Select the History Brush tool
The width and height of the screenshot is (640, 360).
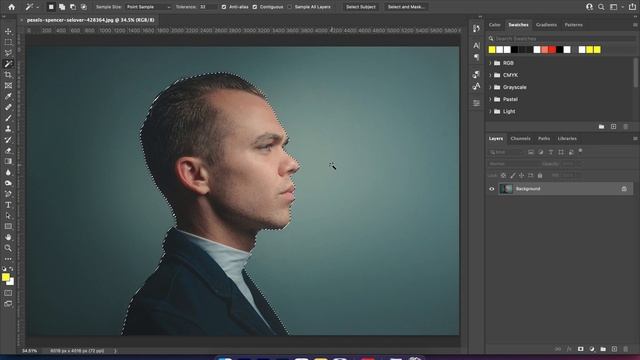[x=8, y=140]
